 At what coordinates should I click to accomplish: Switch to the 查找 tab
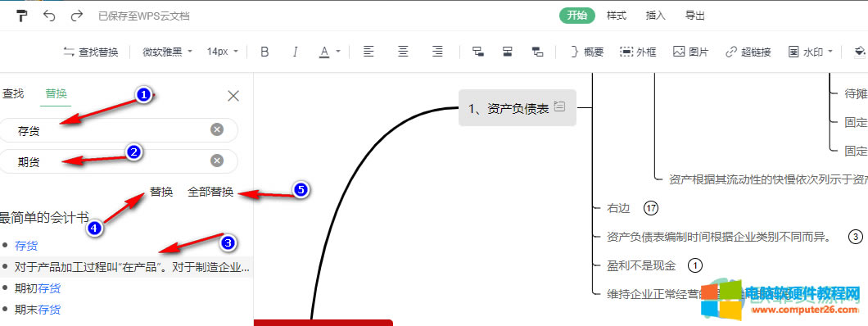13,94
